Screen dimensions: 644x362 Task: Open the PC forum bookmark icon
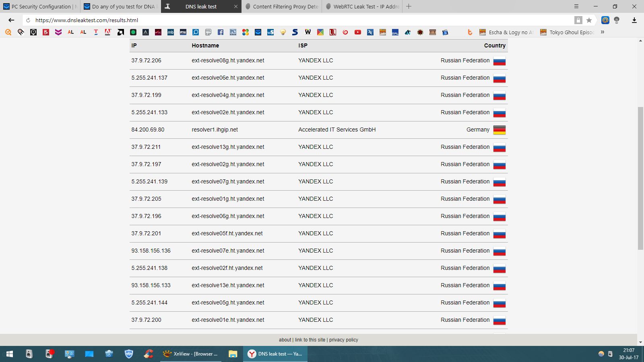(x=233, y=32)
